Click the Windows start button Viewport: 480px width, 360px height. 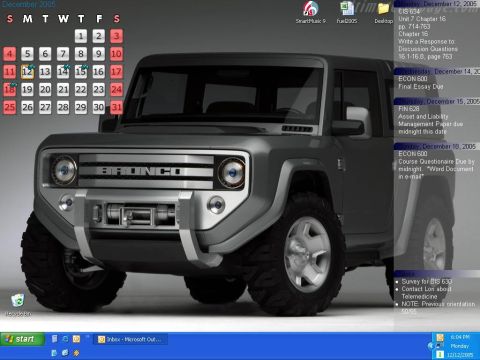coord(22,339)
